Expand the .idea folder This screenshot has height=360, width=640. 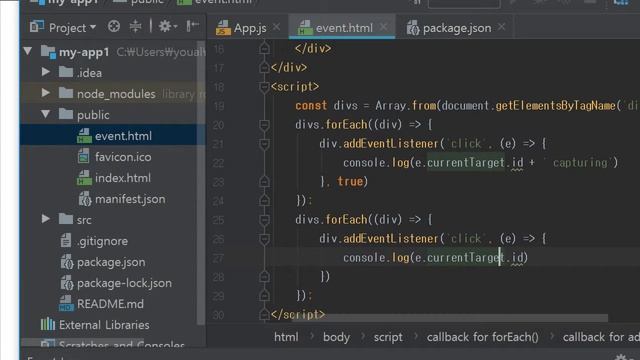tap(46, 72)
